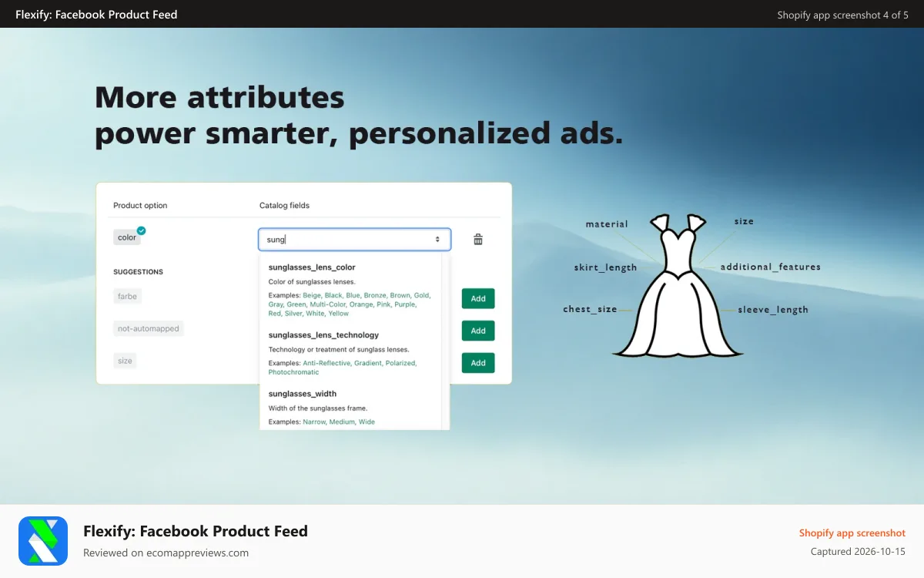Image resolution: width=924 pixels, height=578 pixels.
Task: Click the not-automapped suggestion tag
Action: (x=149, y=328)
